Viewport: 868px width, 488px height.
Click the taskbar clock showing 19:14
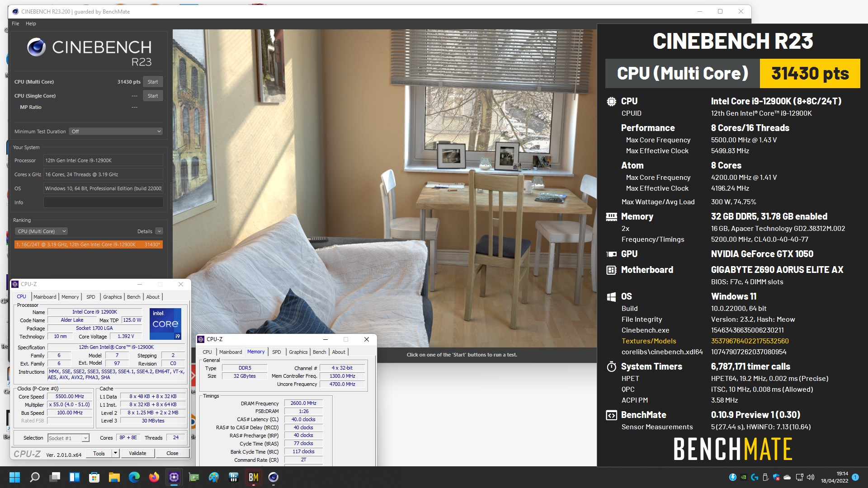click(835, 477)
